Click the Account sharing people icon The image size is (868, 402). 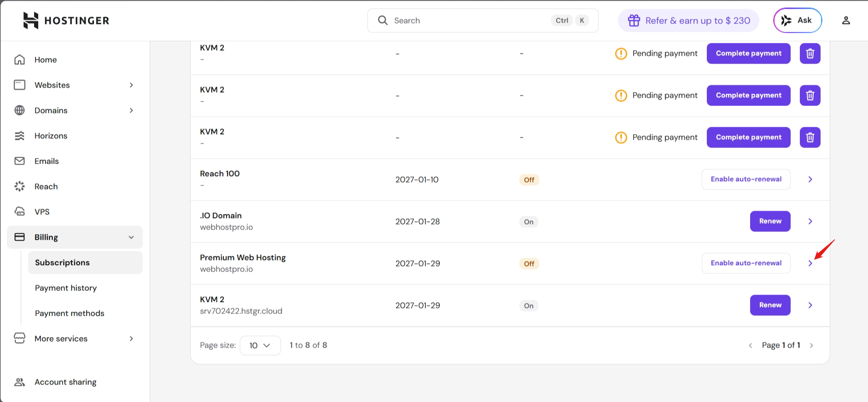pos(19,382)
